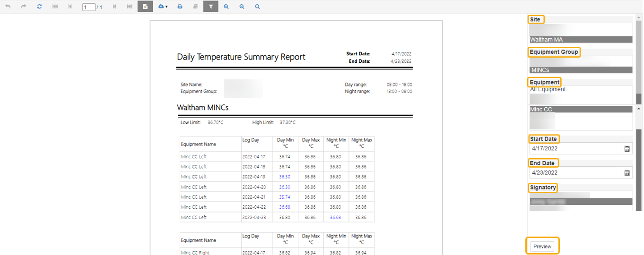Go to previous report page
The height and width of the screenshot is (255, 644).
(70, 7)
